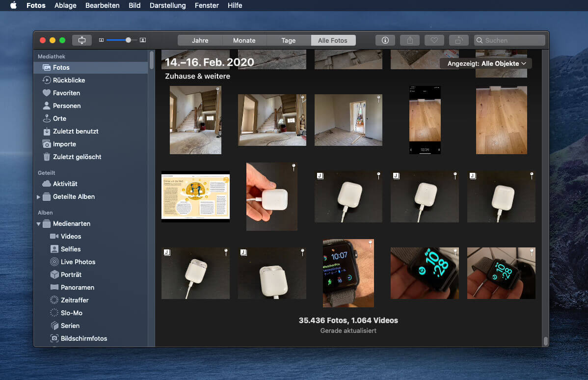588x380 pixels.
Task: Adjust the thumbnail zoom slider
Action: [x=128, y=40]
